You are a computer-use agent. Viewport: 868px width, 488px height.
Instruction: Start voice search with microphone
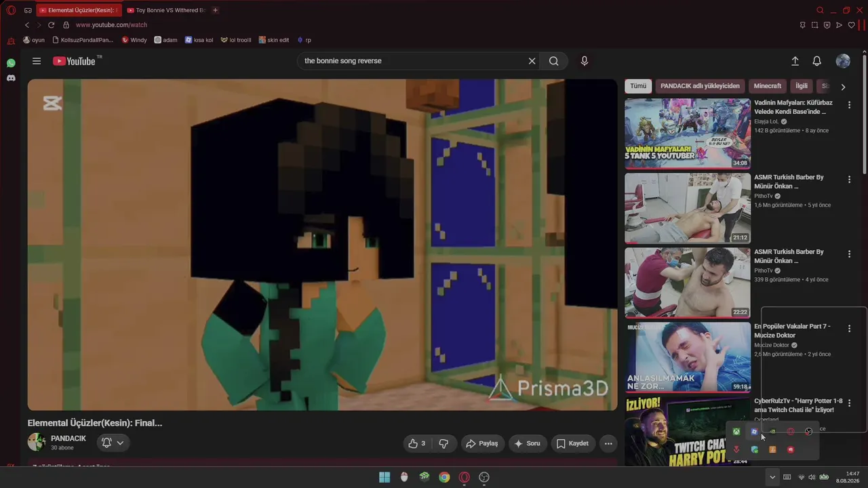click(x=585, y=61)
